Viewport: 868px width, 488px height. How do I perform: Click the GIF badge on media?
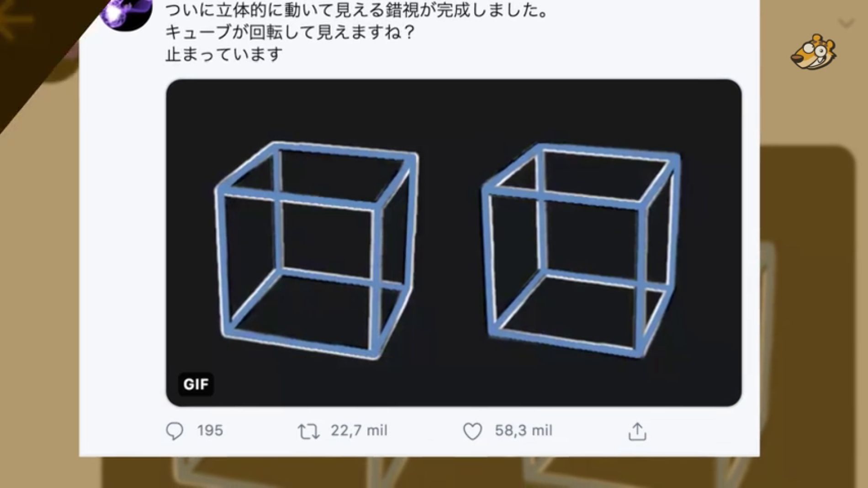pos(196,384)
